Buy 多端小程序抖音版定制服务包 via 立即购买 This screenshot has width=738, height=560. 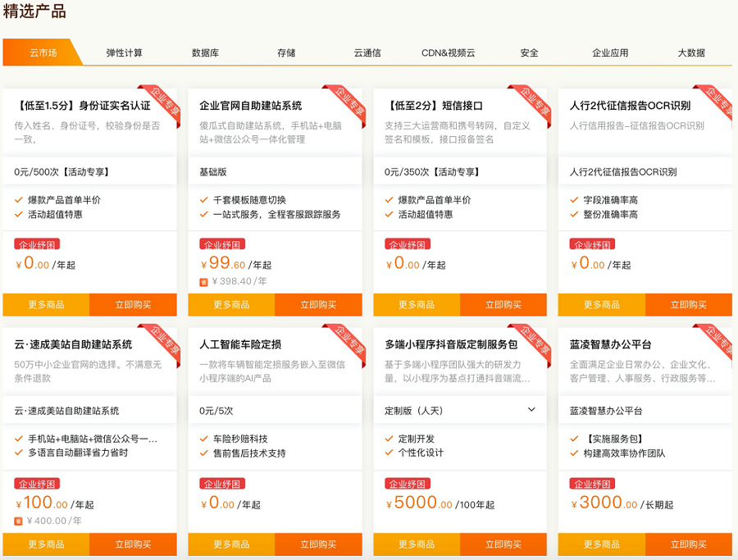tap(503, 544)
